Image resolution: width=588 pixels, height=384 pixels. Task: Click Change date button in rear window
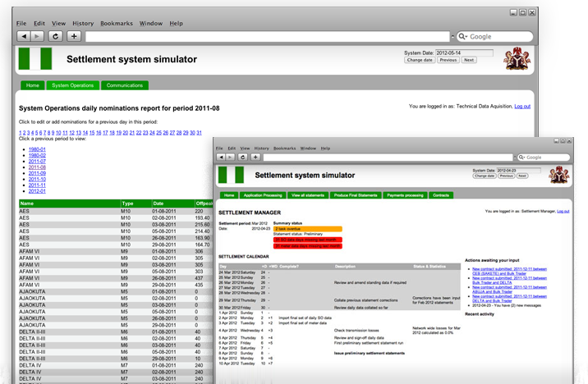click(420, 60)
